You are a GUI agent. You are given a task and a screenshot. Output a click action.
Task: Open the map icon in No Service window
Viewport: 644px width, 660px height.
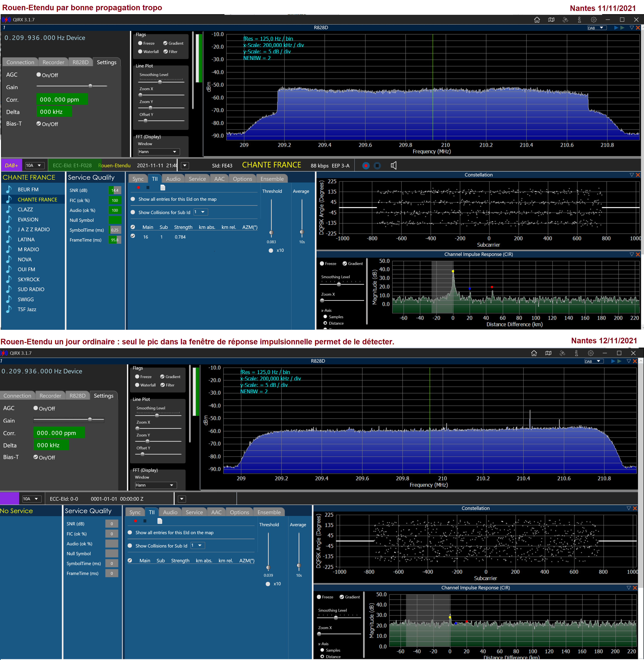pyautogui.click(x=548, y=353)
